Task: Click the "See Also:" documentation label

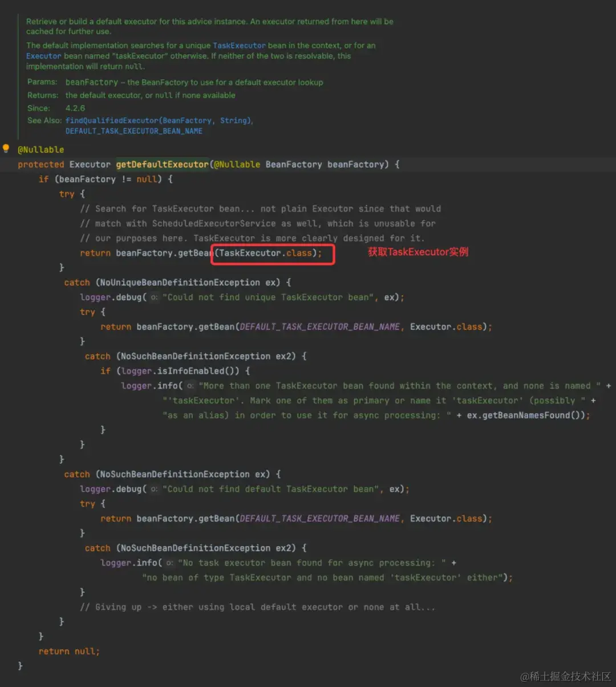Action: [44, 120]
